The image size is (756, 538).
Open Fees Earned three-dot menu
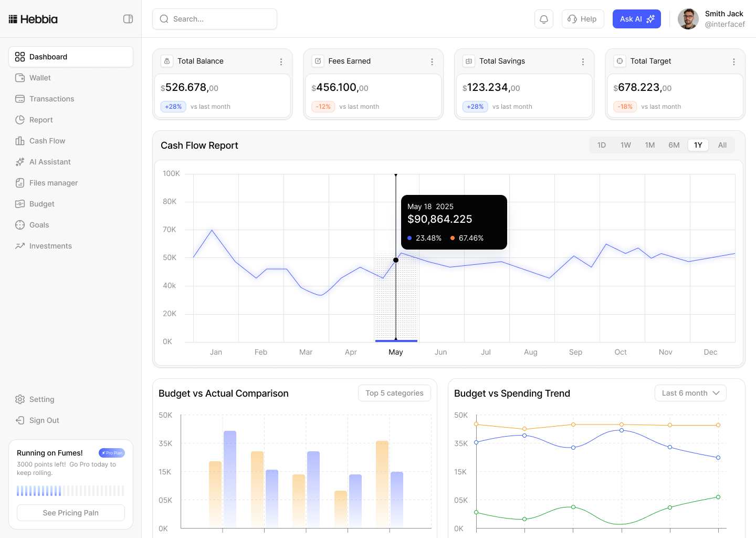pos(432,61)
